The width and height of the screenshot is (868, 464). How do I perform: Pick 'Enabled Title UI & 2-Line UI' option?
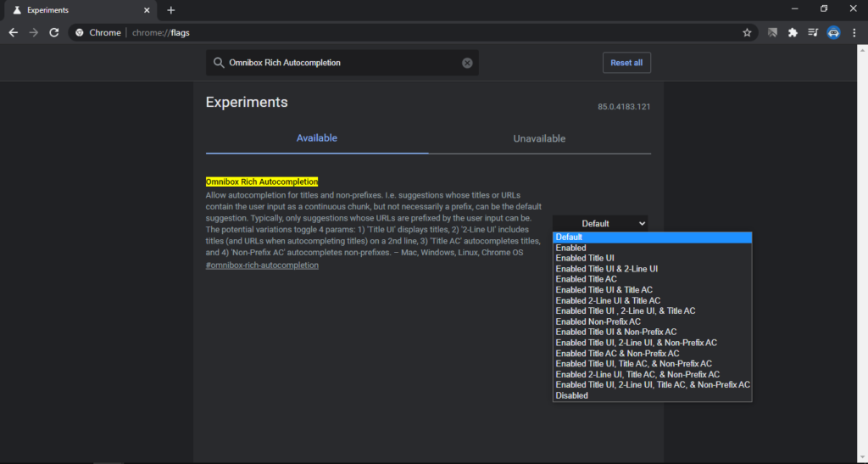(x=606, y=269)
